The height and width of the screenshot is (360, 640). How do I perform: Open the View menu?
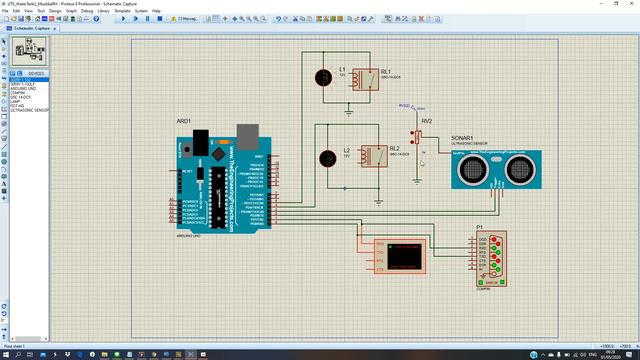coord(28,11)
